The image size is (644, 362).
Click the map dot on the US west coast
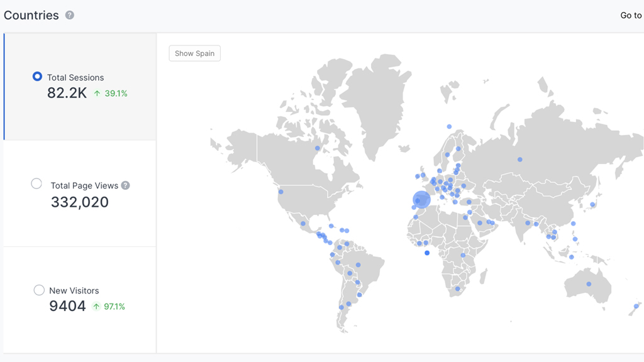[x=280, y=192]
